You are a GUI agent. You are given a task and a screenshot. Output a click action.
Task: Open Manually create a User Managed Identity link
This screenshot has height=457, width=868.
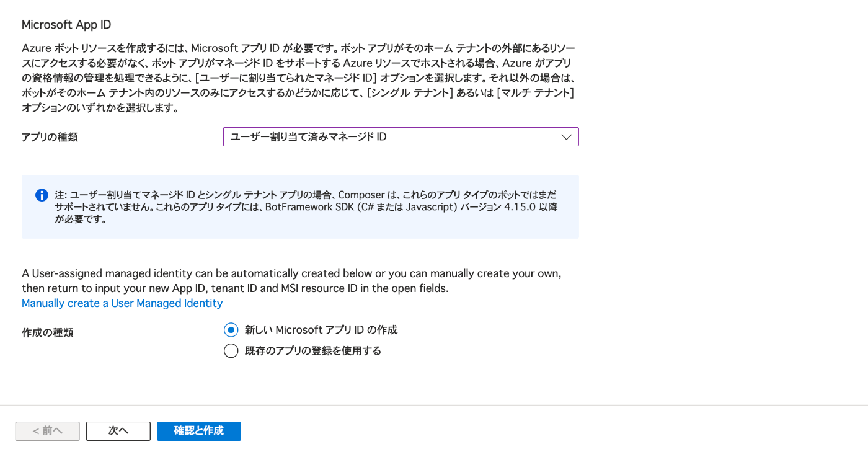tap(122, 303)
